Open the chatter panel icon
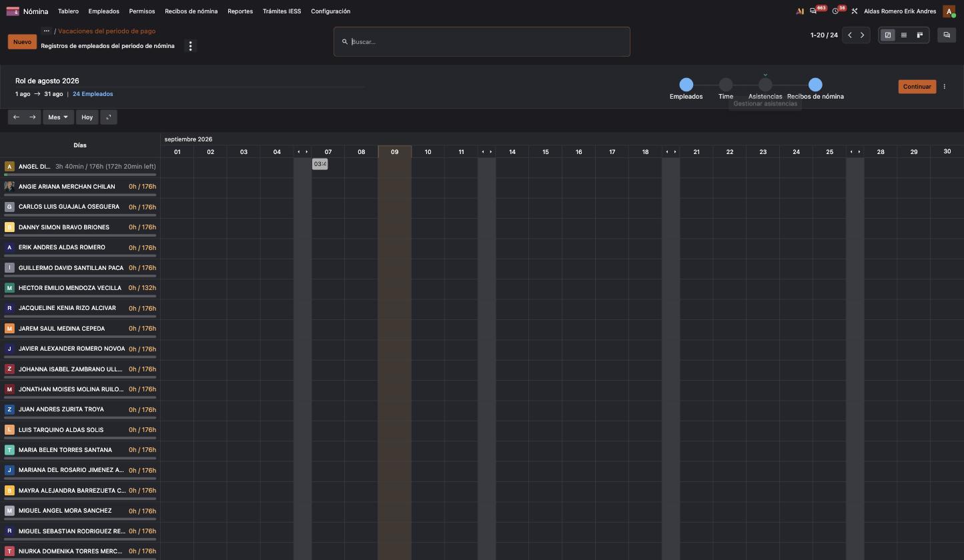This screenshot has height=560, width=964. pyautogui.click(x=947, y=35)
